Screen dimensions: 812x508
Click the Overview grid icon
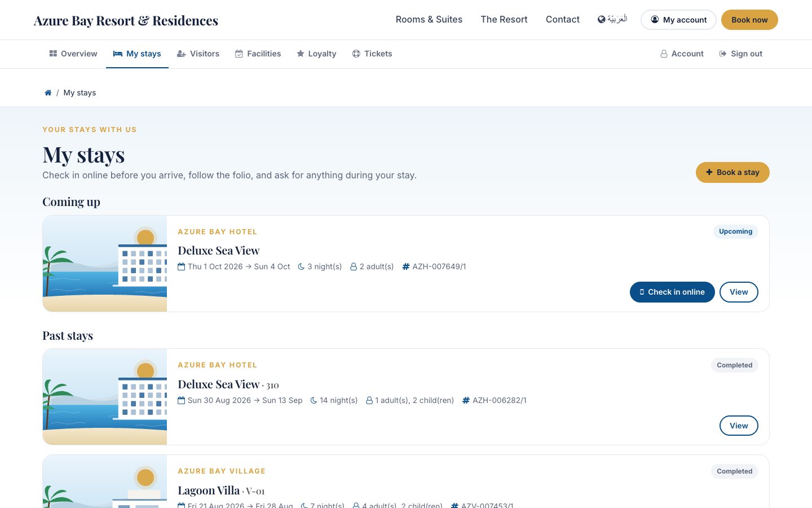coord(53,54)
